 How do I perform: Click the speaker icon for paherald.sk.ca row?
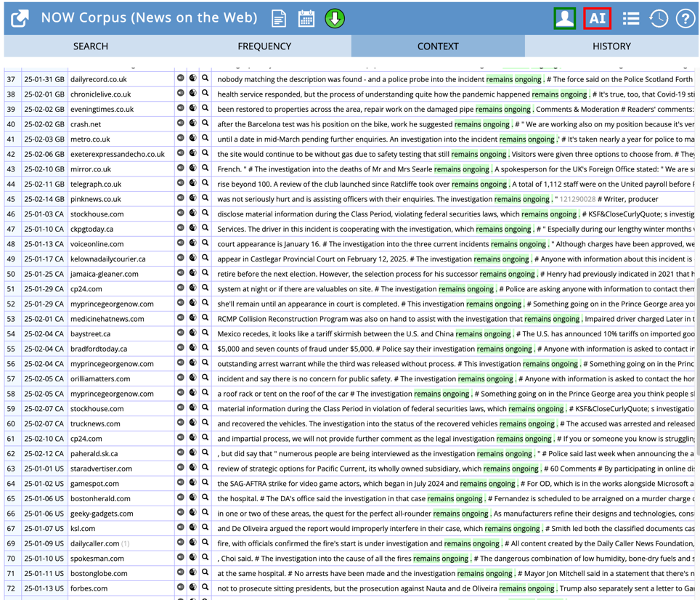pos(180,453)
